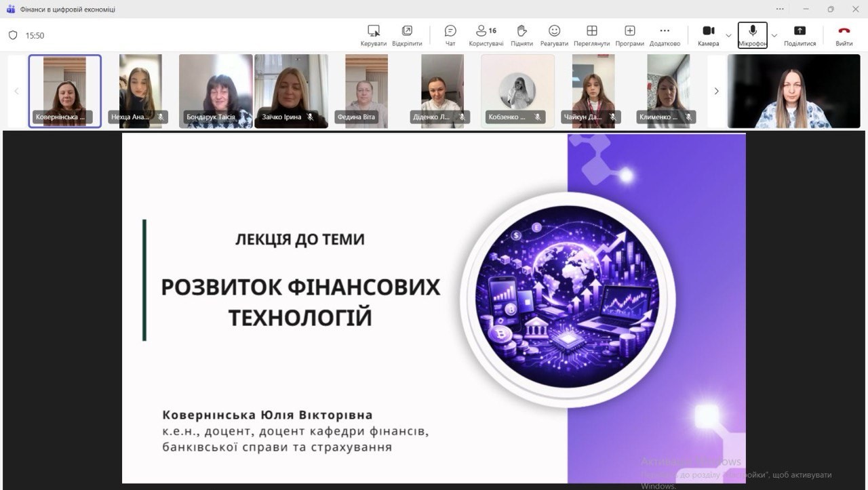
Task: Open the Додатково more actions menu
Action: (665, 35)
